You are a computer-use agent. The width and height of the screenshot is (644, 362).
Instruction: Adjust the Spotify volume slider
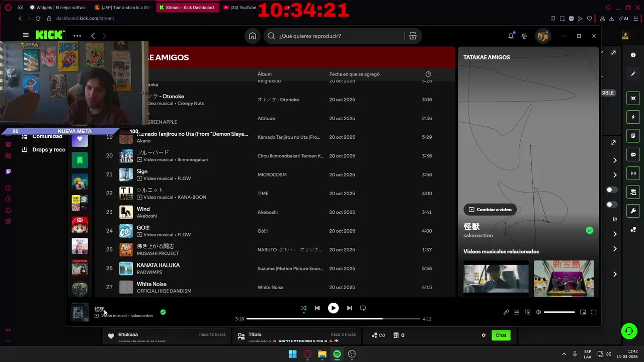click(559, 312)
